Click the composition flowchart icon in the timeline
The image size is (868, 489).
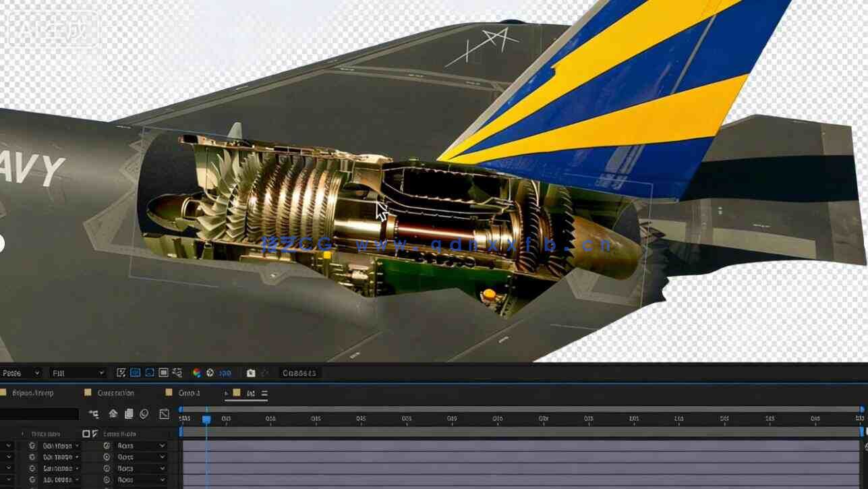(94, 413)
